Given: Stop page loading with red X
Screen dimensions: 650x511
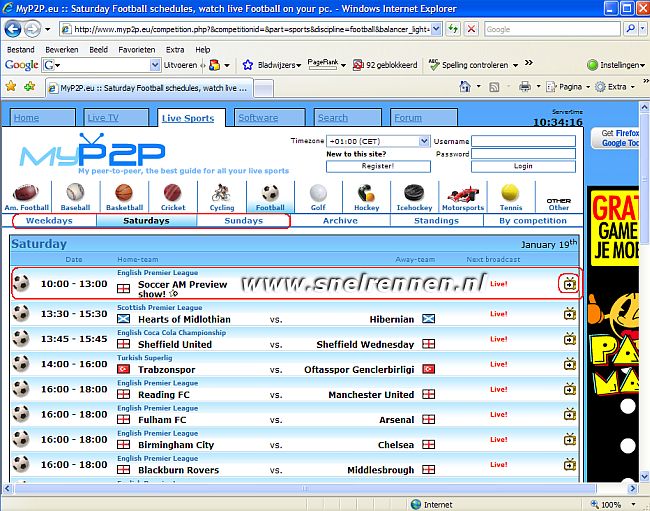Looking at the screenshot, I should click(x=471, y=29).
